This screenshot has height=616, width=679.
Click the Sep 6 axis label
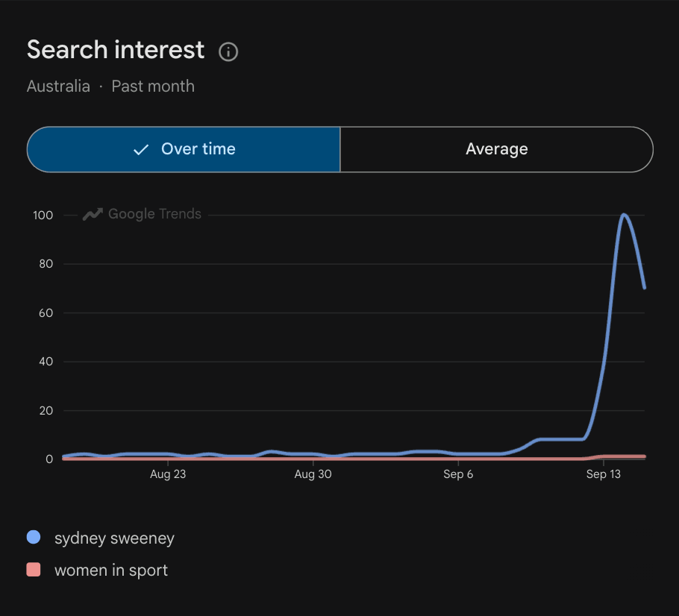pos(458,474)
